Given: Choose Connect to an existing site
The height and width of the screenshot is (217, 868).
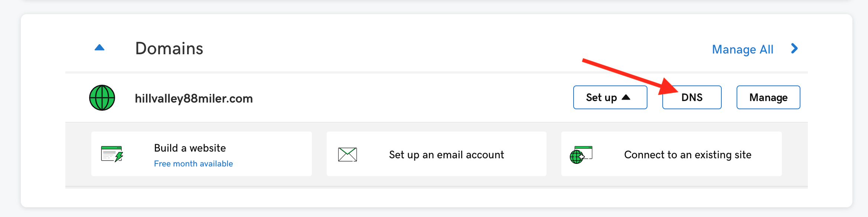Looking at the screenshot, I should [x=688, y=155].
